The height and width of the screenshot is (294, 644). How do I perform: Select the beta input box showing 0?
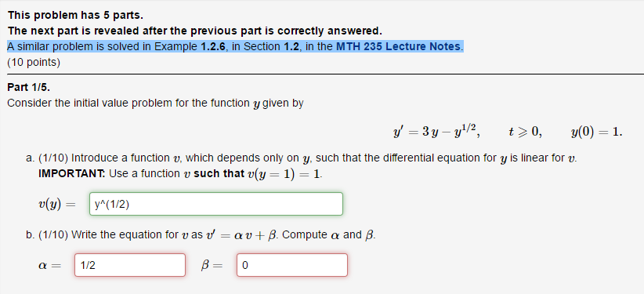click(x=292, y=265)
